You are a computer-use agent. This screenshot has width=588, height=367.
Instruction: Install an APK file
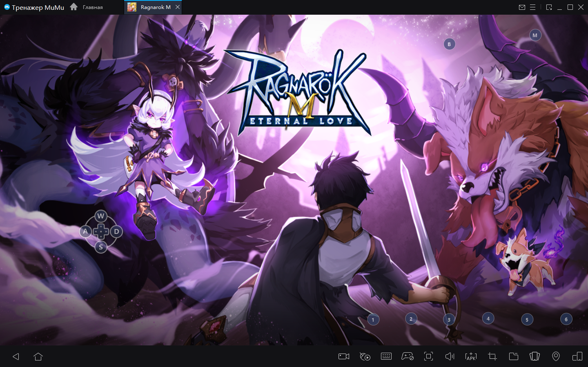pos(471,356)
